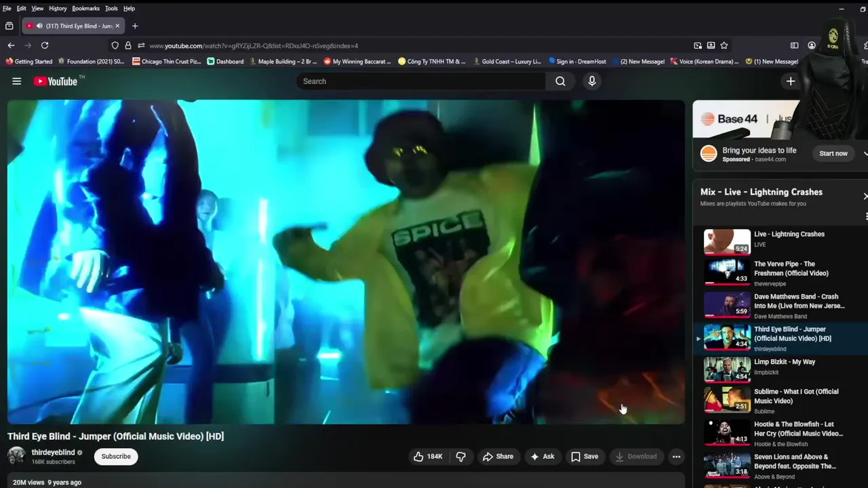Mute the tab via its speaker icon

tap(39, 26)
